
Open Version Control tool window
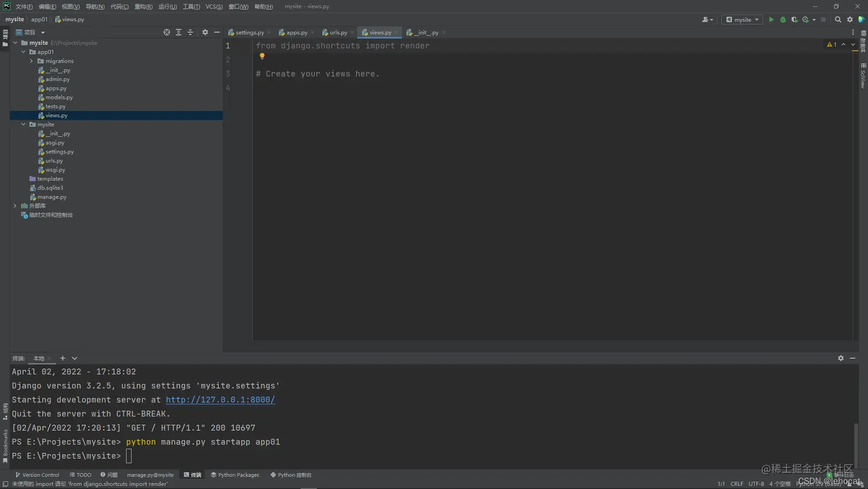(37, 475)
